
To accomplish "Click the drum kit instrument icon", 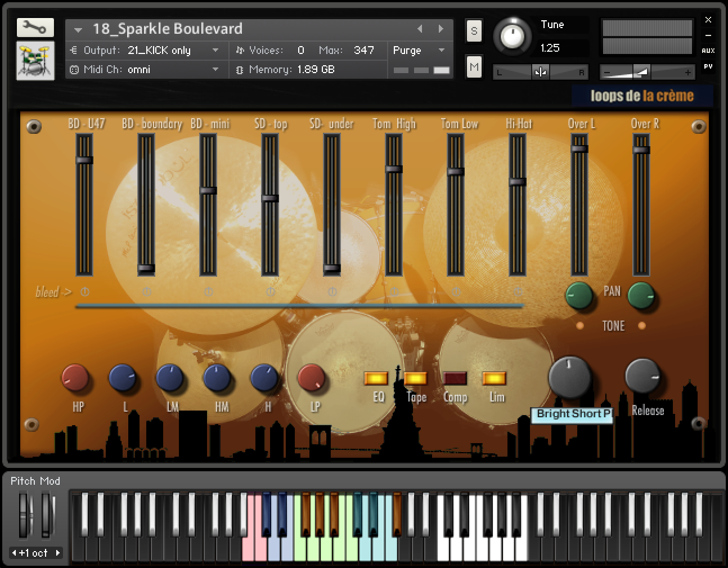I will (34, 60).
